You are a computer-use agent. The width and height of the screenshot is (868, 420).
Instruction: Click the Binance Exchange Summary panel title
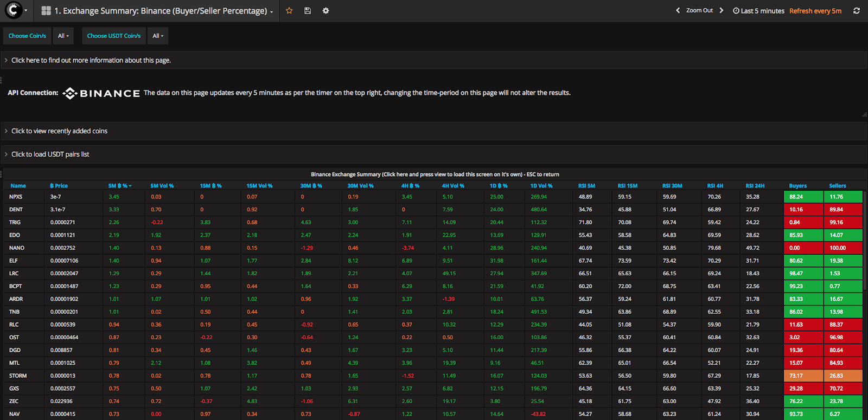pos(435,175)
